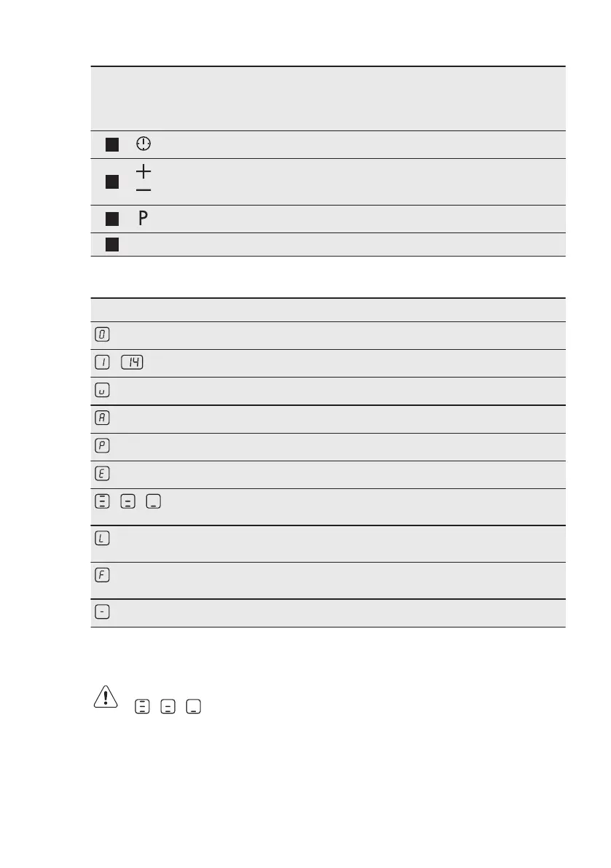The width and height of the screenshot is (611, 868).
Task: Click the boxed A display symbol
Action: 102,418
